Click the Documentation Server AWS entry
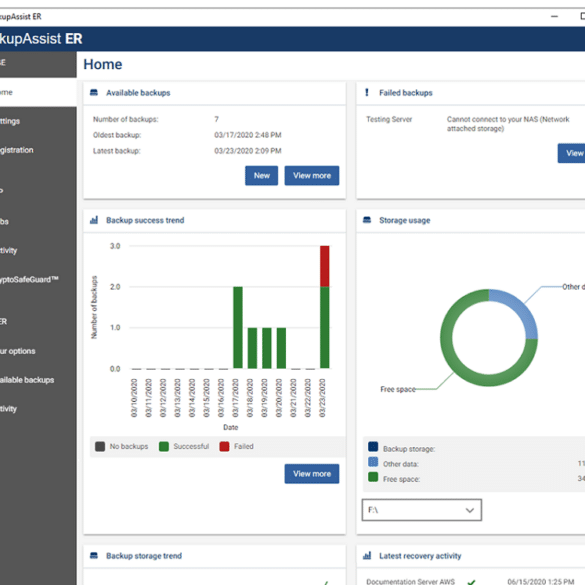The image size is (585, 585). pos(410,581)
